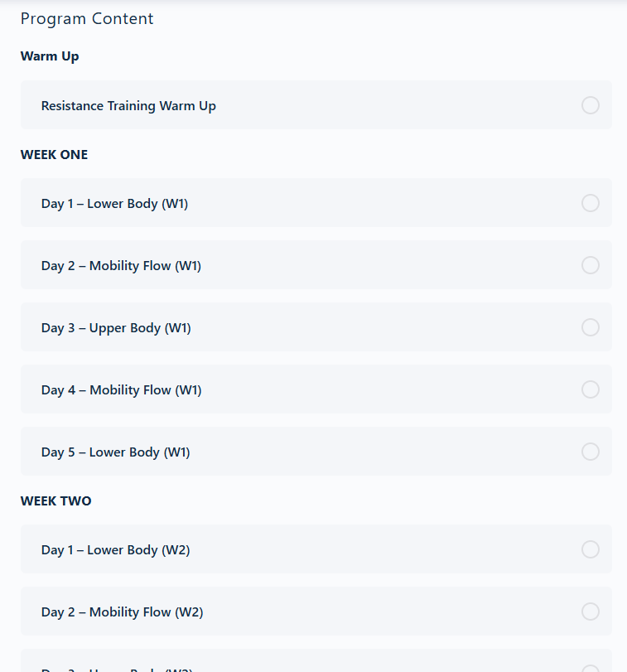Click the Warm Up section heading
The image size is (627, 672).
pyautogui.click(x=50, y=56)
